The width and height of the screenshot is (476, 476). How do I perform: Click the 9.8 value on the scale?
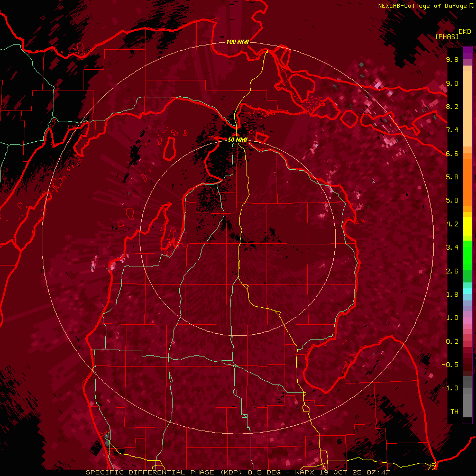[x=452, y=59]
